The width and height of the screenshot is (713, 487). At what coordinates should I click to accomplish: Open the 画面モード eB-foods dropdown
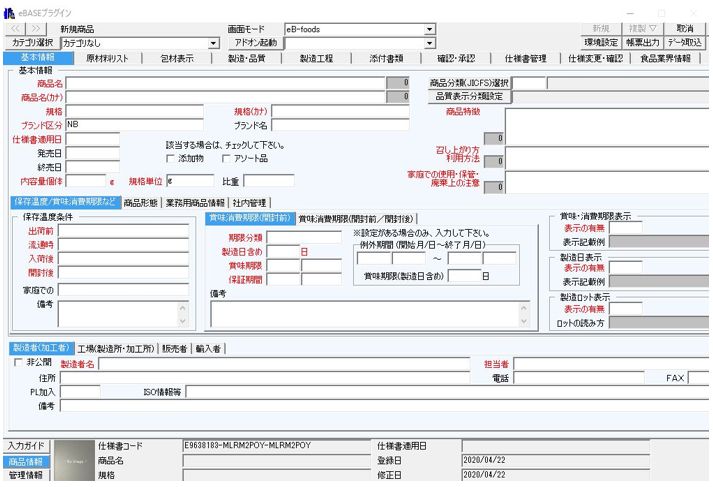point(429,29)
